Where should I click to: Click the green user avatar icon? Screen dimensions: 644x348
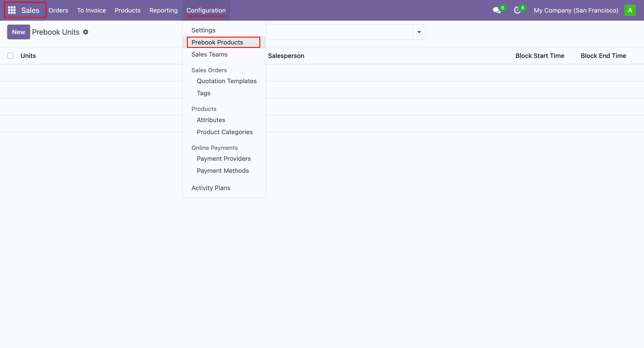(x=630, y=10)
